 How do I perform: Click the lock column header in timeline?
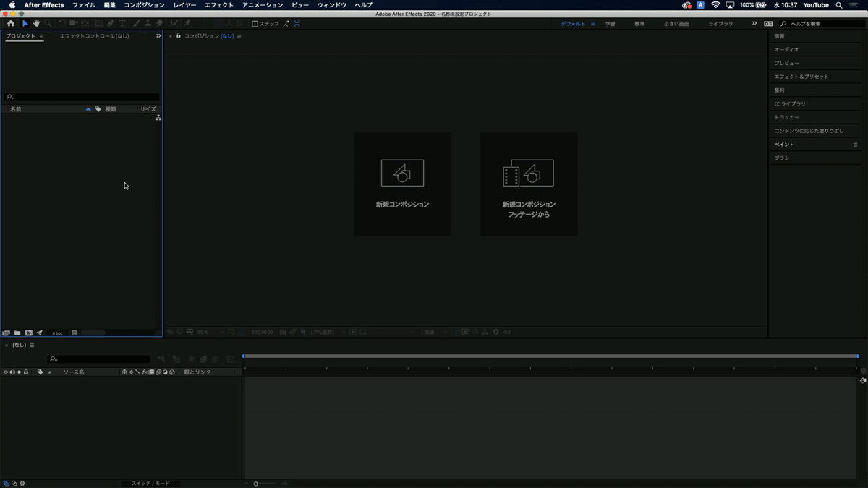click(x=26, y=372)
